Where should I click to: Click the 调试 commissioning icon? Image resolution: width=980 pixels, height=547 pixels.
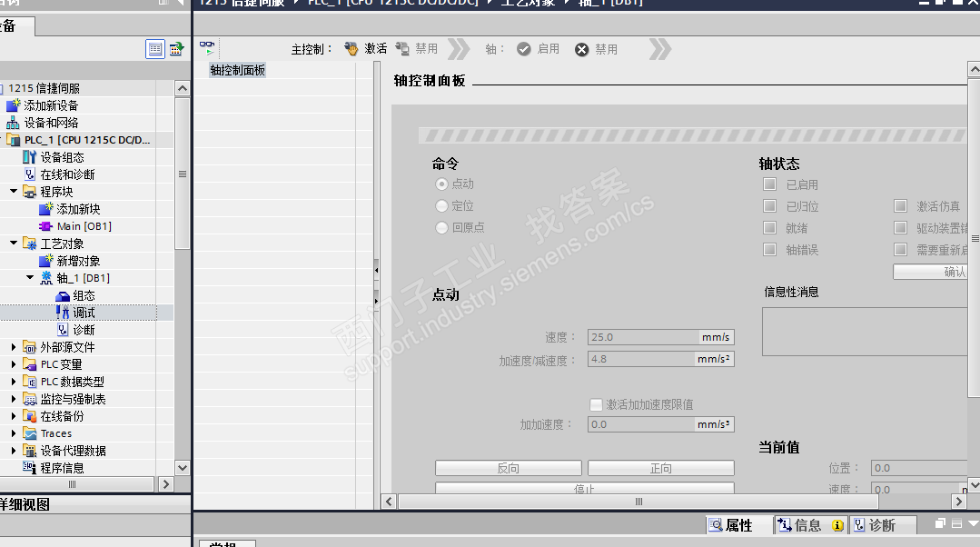[63, 313]
